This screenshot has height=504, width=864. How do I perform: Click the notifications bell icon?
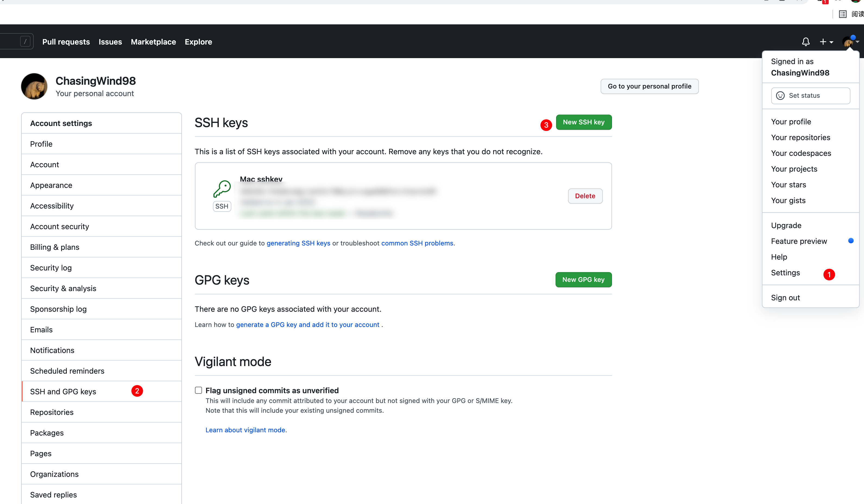(805, 42)
